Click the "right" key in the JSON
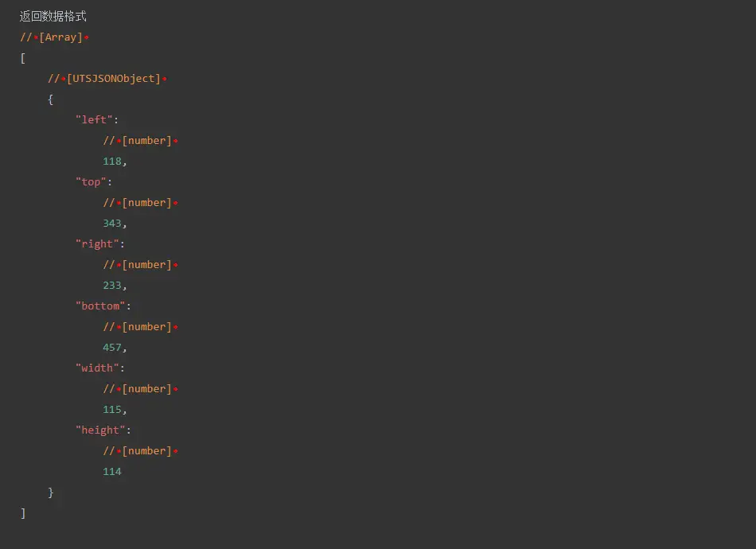This screenshot has width=756, height=549. pyautogui.click(x=97, y=244)
